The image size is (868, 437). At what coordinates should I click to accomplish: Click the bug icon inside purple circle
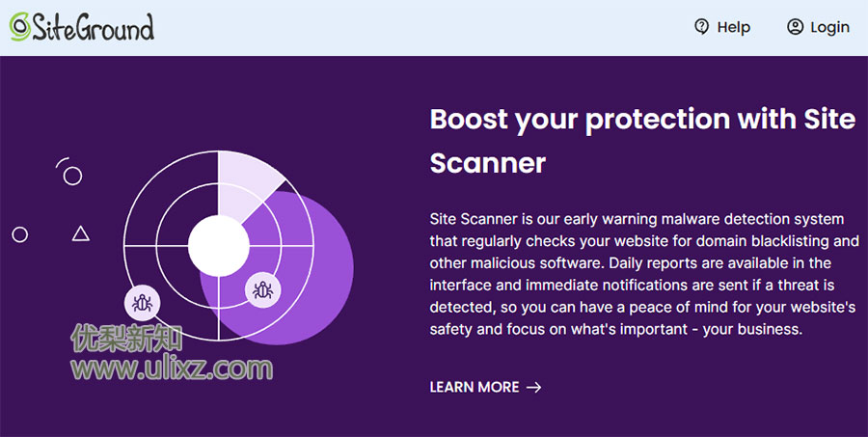tap(263, 290)
